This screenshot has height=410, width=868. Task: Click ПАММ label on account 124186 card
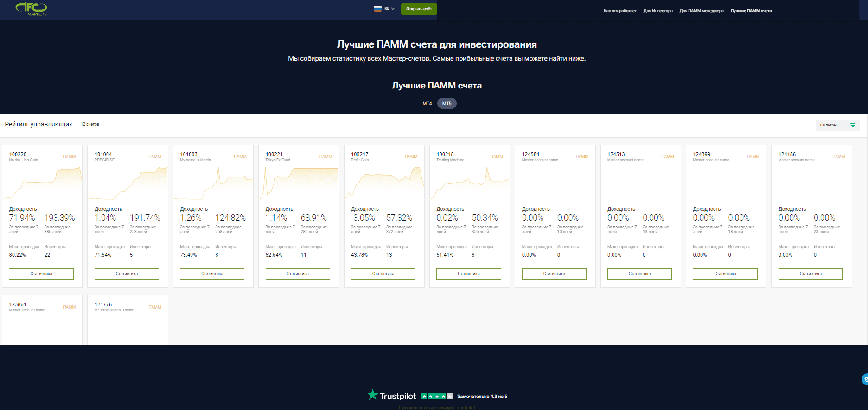click(x=838, y=157)
